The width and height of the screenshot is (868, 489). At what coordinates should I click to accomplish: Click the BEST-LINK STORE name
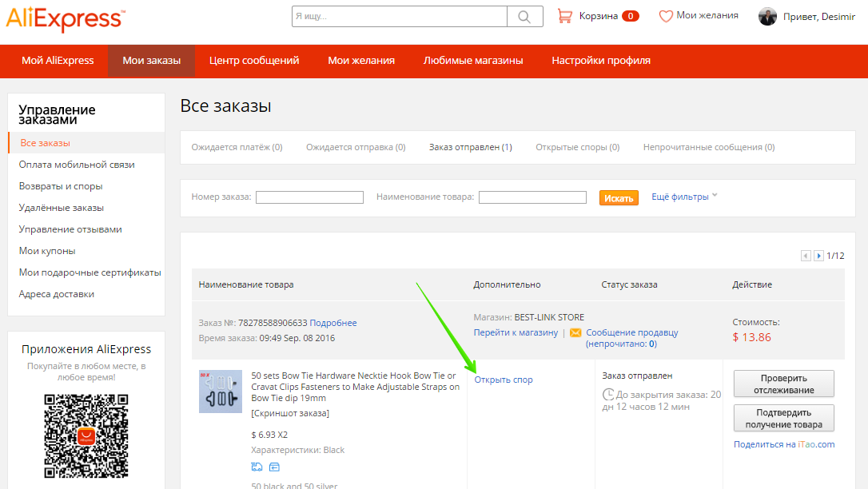pos(549,317)
